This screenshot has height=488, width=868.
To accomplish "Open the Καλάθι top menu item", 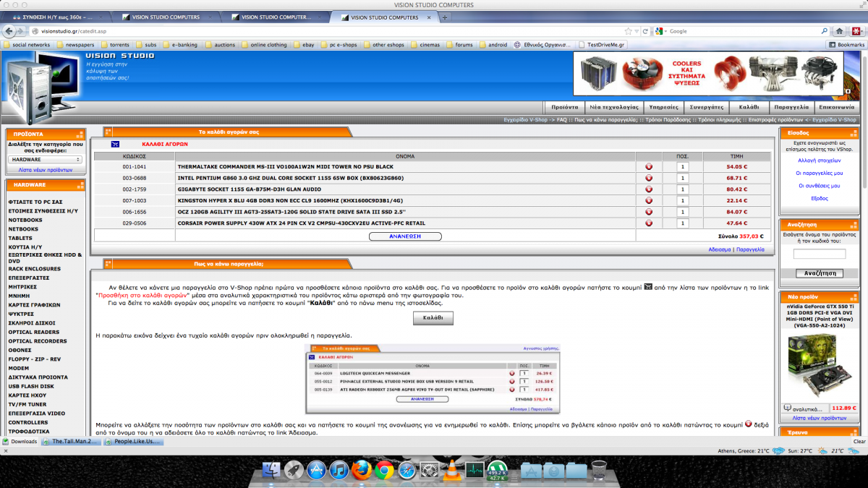I will click(x=749, y=106).
